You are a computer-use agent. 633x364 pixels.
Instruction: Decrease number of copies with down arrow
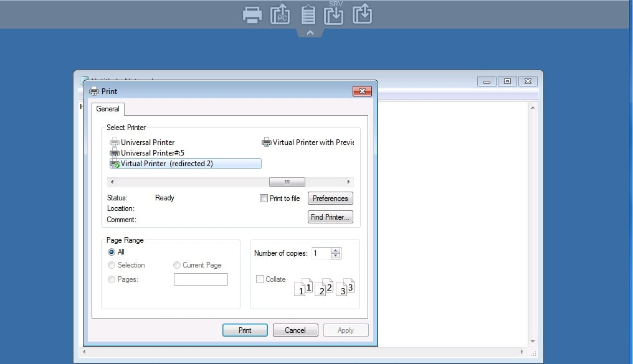[x=336, y=256]
